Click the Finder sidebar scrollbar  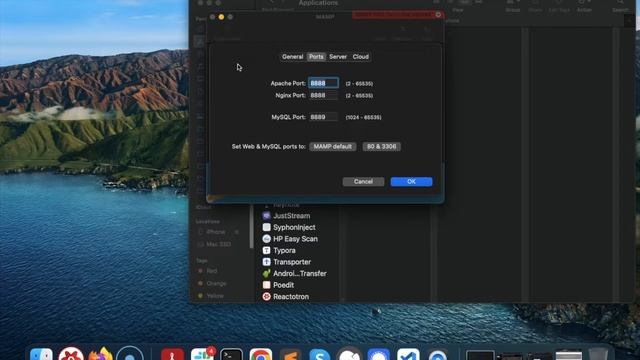251,227
